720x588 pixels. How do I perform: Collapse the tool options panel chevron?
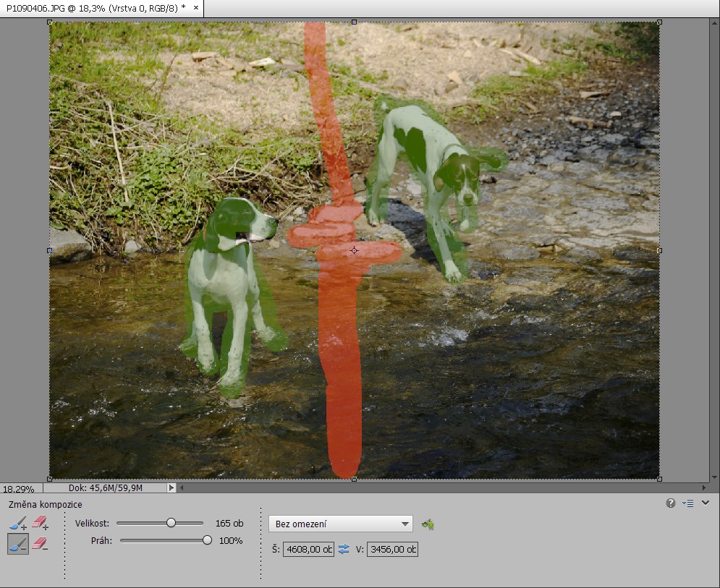coord(706,503)
